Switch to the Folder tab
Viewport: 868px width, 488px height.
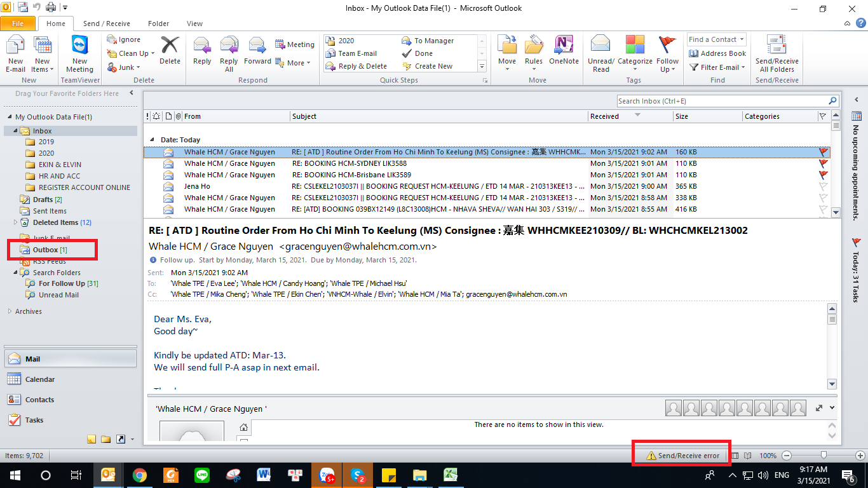[x=158, y=24]
